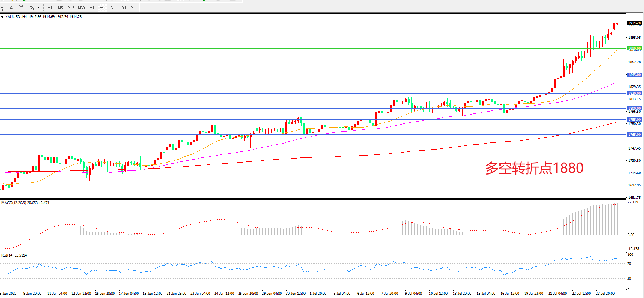The width and height of the screenshot is (644, 298).
Task: Select the MN monthly timeframe
Action: pos(133,7)
